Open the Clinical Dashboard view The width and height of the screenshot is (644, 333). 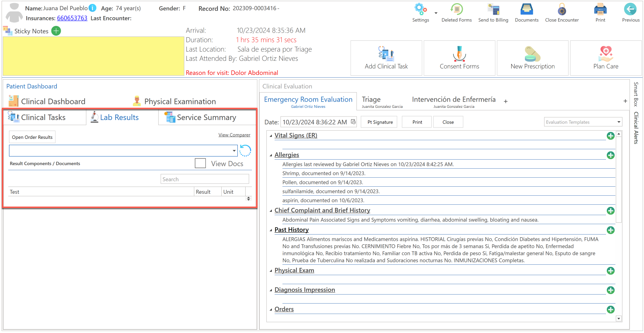47,101
